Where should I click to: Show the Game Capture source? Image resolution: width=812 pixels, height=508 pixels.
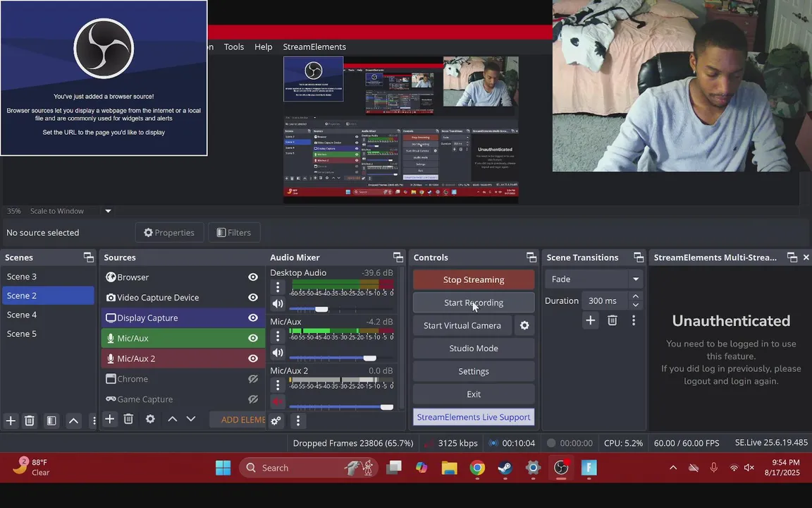coord(253,399)
